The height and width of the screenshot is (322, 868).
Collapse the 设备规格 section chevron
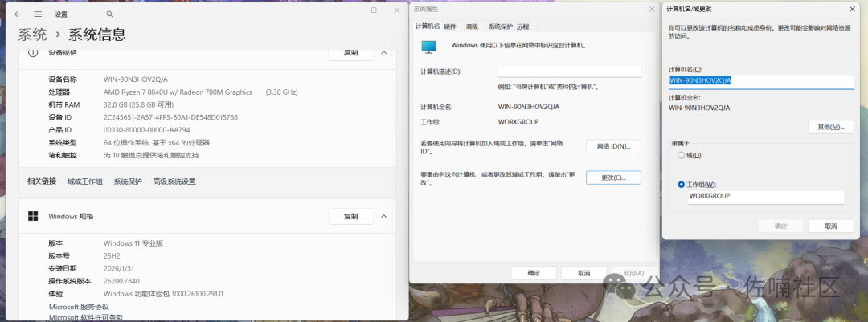click(383, 52)
